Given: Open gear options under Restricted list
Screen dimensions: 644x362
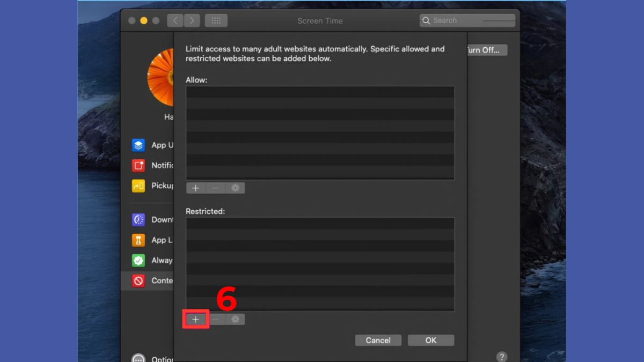Looking at the screenshot, I should [235, 320].
